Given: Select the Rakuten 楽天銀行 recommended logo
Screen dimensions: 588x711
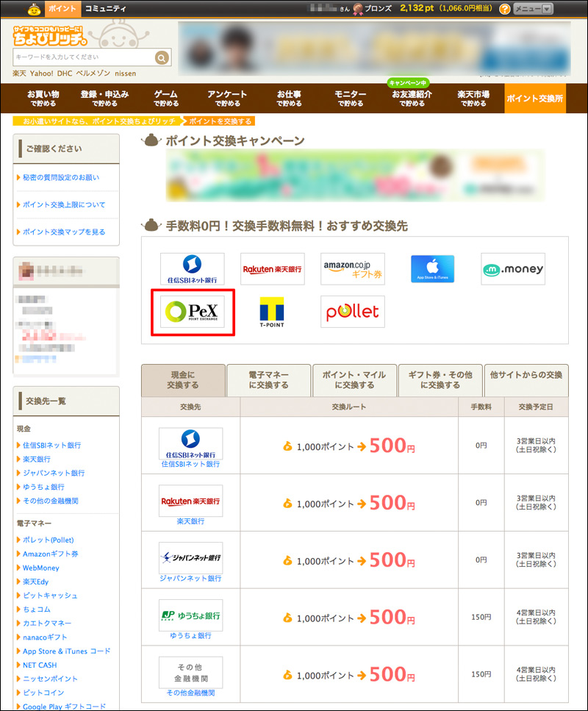Looking at the screenshot, I should coord(273,269).
